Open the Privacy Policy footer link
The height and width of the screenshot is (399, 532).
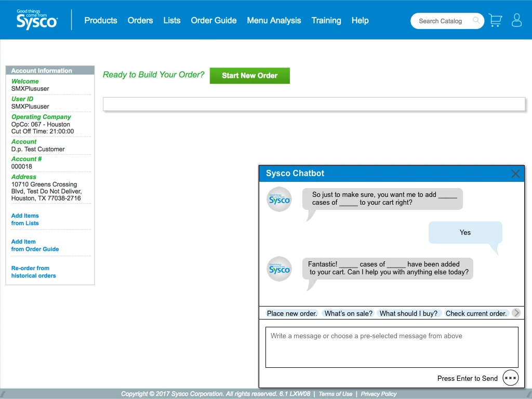click(379, 394)
